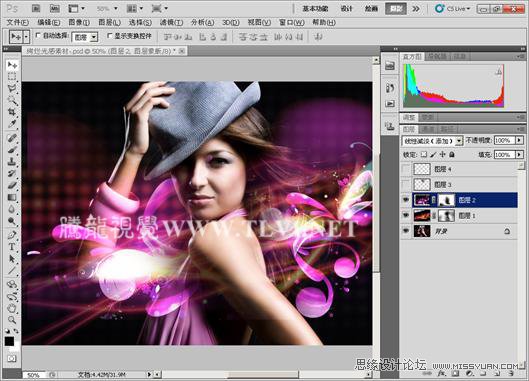529x381 pixels.
Task: Select the Lasso tool
Action: (x=12, y=88)
